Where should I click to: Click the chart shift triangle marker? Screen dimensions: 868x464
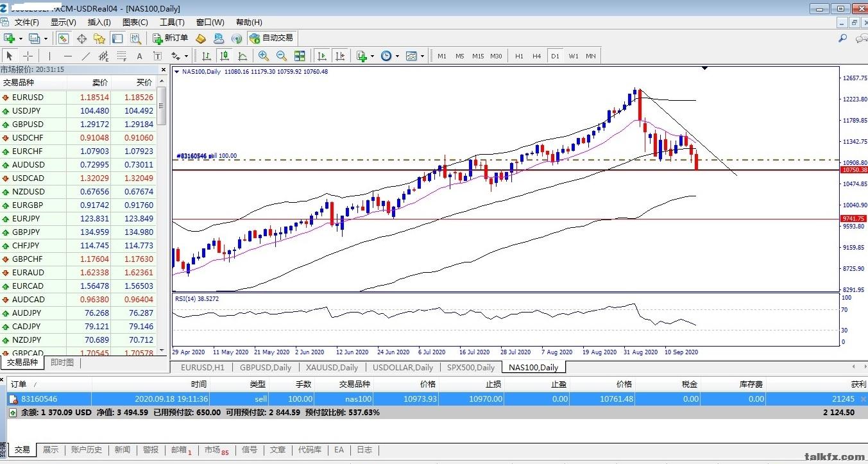tap(705, 67)
